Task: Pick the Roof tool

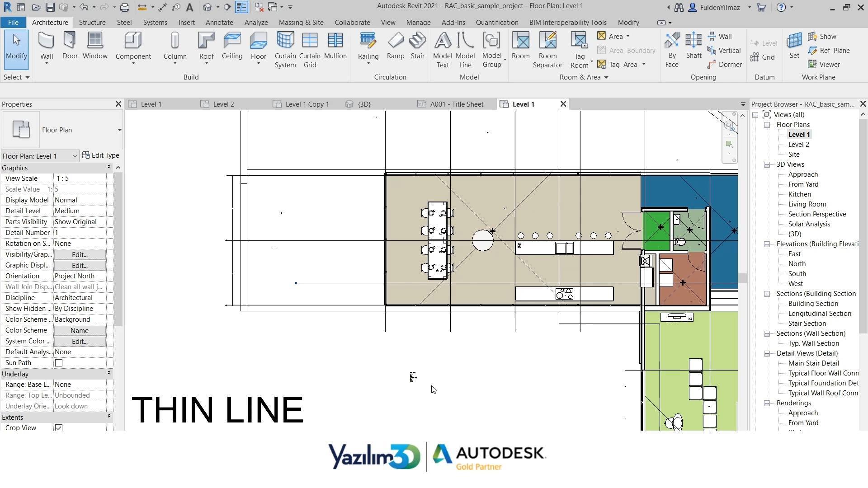Action: (206, 49)
